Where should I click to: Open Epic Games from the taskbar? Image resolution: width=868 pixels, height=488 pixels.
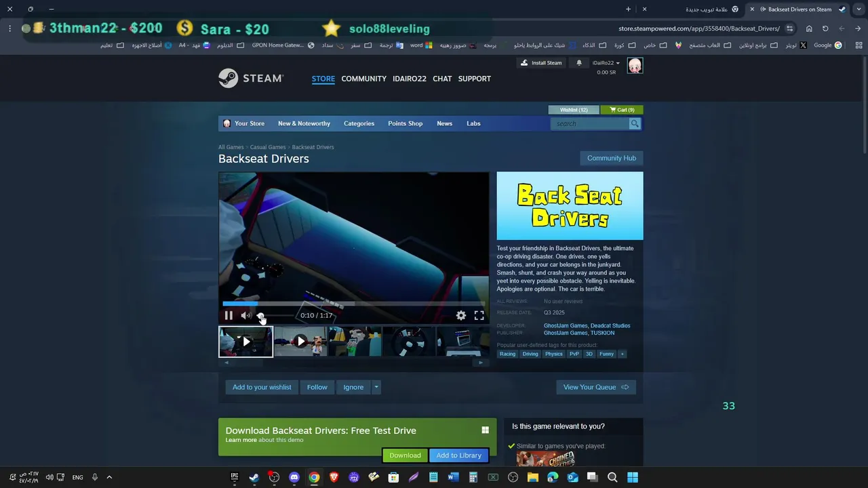pos(235,477)
